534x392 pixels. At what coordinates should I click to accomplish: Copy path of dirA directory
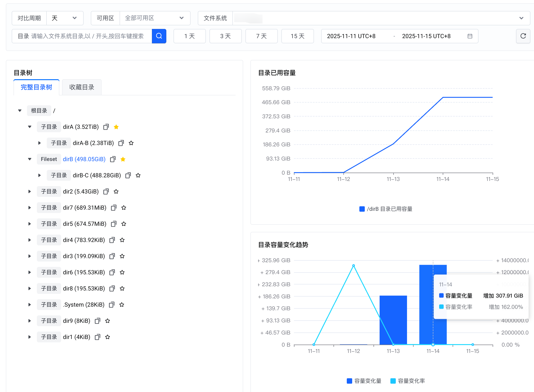[x=106, y=127]
